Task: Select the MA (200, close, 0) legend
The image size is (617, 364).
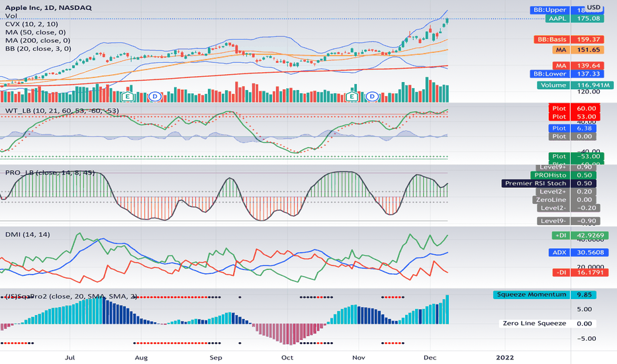Action: (38, 40)
